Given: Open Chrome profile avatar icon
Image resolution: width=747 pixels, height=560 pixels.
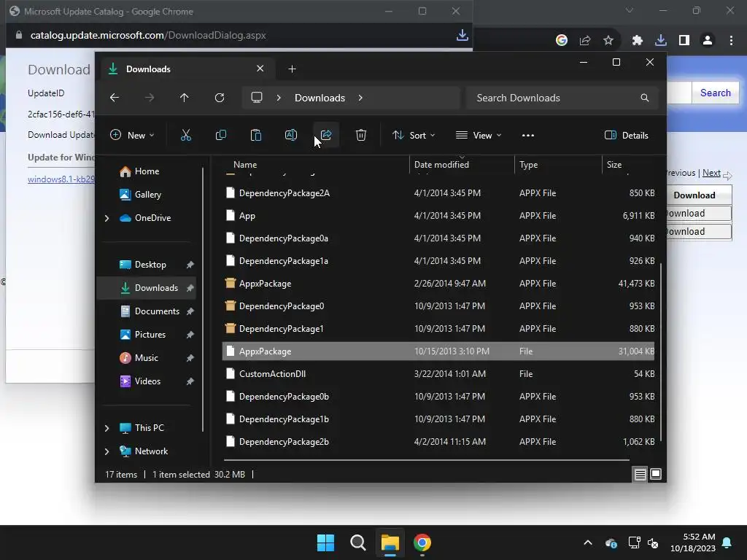Looking at the screenshot, I should click(708, 41).
